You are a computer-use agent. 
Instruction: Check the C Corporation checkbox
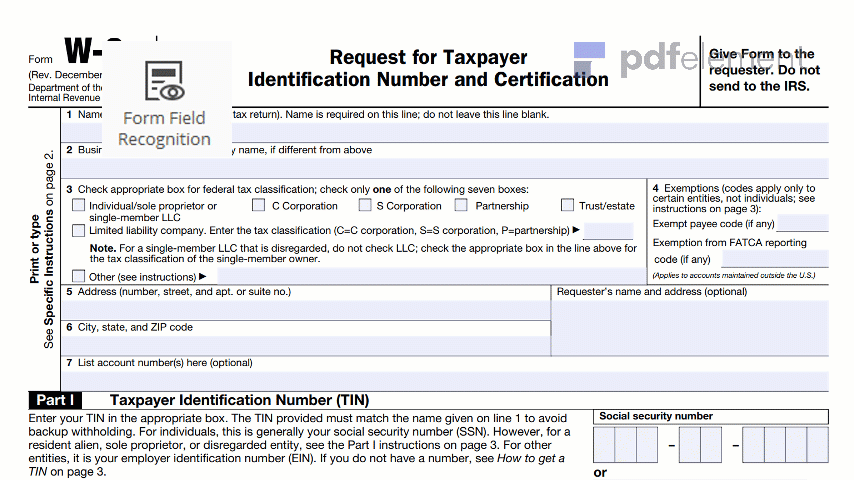[x=259, y=205]
